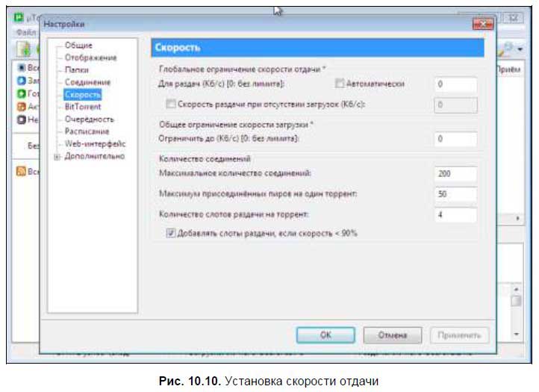The image size is (539, 392).
Task: Select the completed torrents green sidebar icon
Action: point(22,93)
